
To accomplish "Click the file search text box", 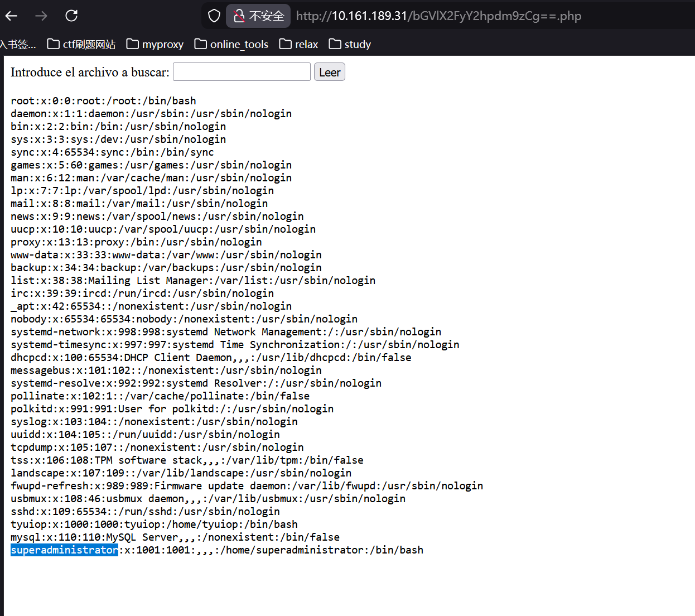I will 242,72.
